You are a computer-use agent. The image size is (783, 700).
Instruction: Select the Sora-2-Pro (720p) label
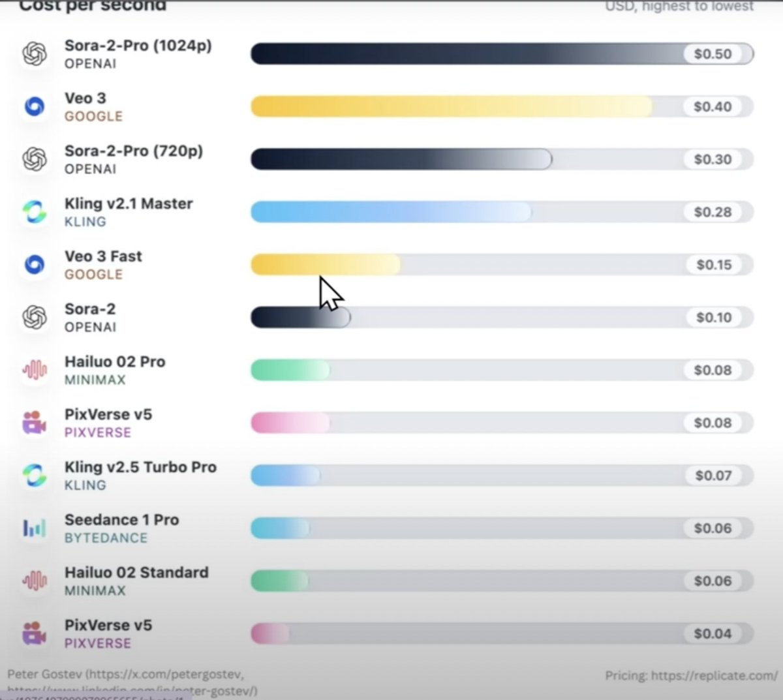click(133, 151)
